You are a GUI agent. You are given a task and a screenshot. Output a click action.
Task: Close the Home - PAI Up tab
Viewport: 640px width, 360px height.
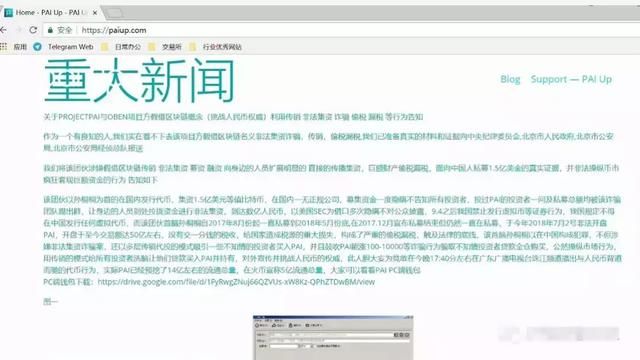pyautogui.click(x=95, y=13)
